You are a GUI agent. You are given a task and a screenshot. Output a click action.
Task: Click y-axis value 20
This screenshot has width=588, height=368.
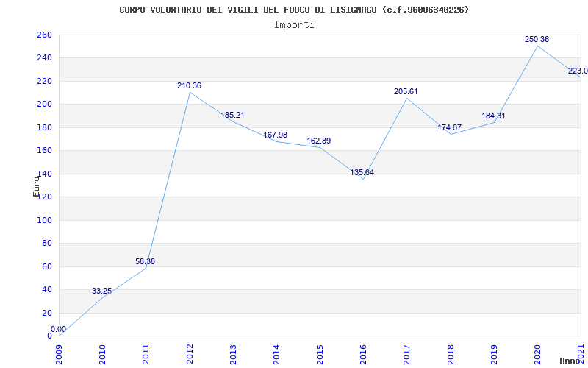pos(46,313)
